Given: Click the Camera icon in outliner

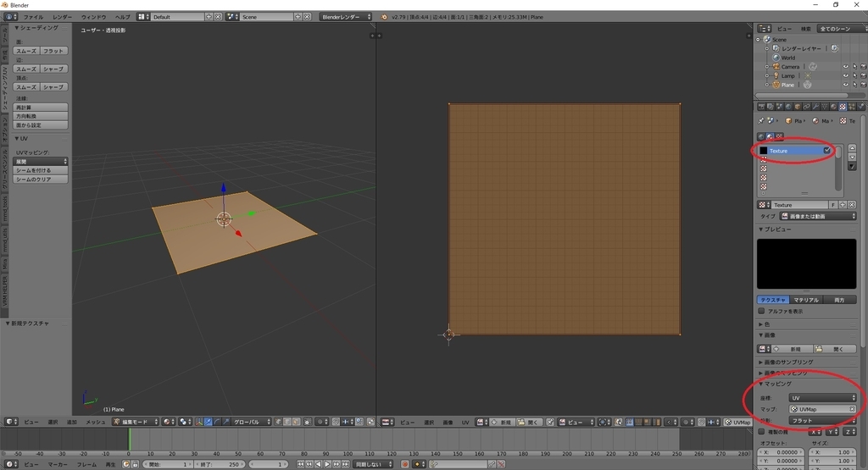Looking at the screenshot, I should tap(776, 67).
